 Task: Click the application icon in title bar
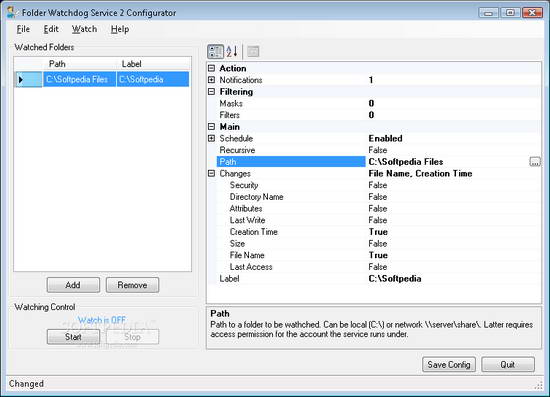pyautogui.click(x=12, y=13)
